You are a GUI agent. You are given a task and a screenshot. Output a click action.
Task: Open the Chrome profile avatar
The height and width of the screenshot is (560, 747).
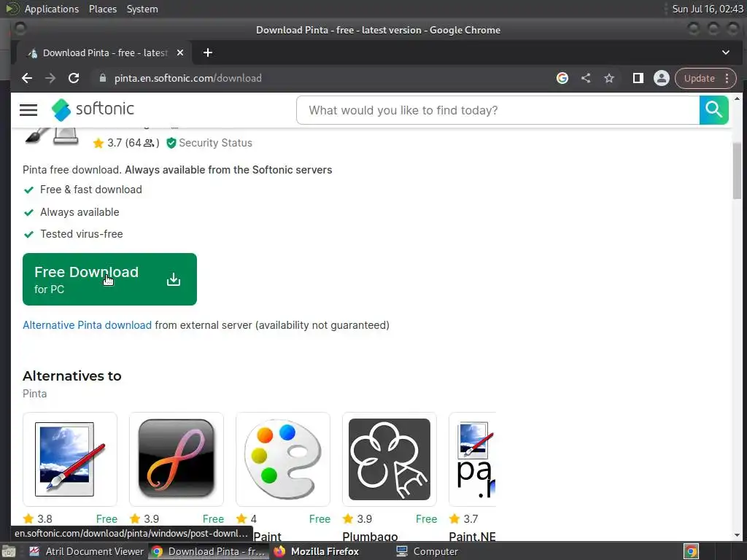(x=661, y=78)
